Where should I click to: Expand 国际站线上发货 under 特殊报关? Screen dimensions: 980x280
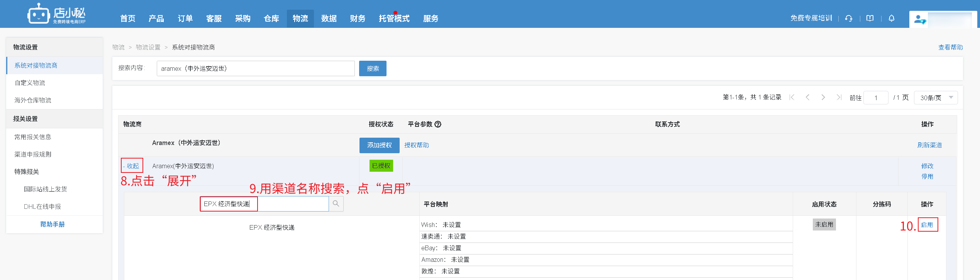point(46,189)
